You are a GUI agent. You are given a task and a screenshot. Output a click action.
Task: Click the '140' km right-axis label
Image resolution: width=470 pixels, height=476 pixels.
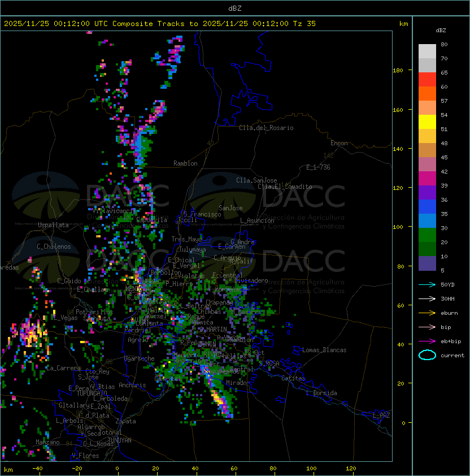(398, 149)
